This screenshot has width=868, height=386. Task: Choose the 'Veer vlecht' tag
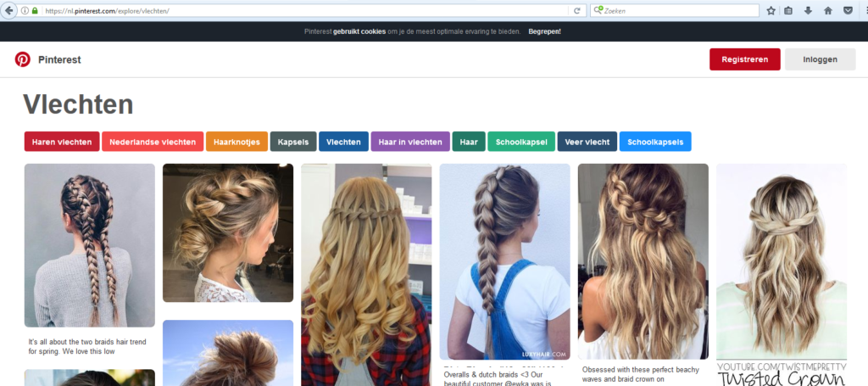[587, 142]
